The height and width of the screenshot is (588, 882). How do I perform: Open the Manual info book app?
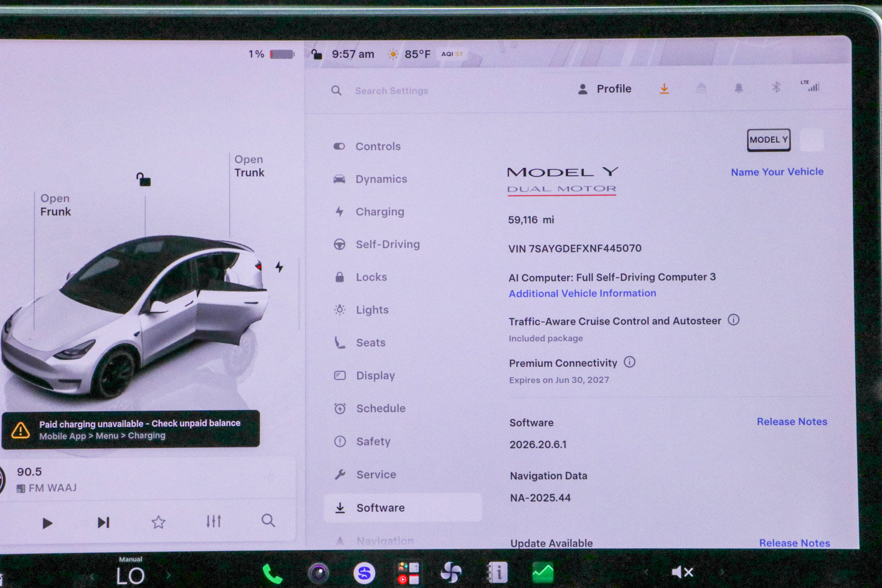[x=497, y=573]
